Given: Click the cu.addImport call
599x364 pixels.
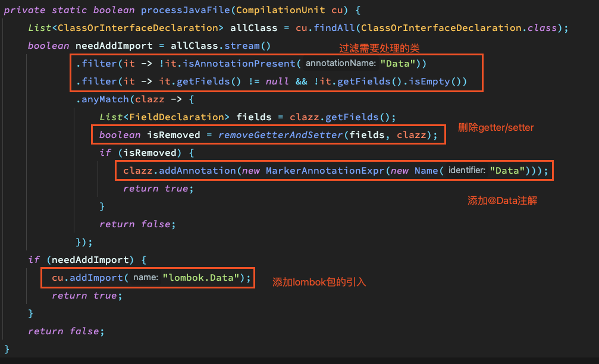Looking at the screenshot, I should (x=87, y=278).
